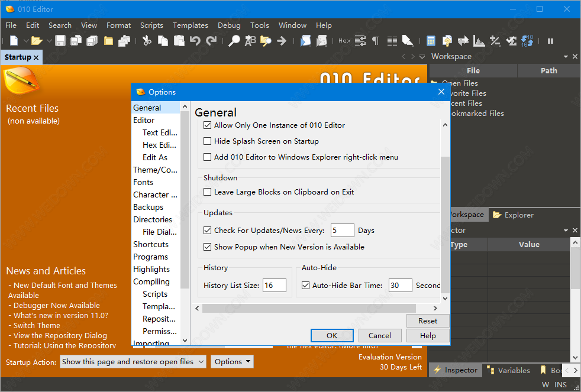
Task: Click OK in Options dialog
Action: coord(332,336)
